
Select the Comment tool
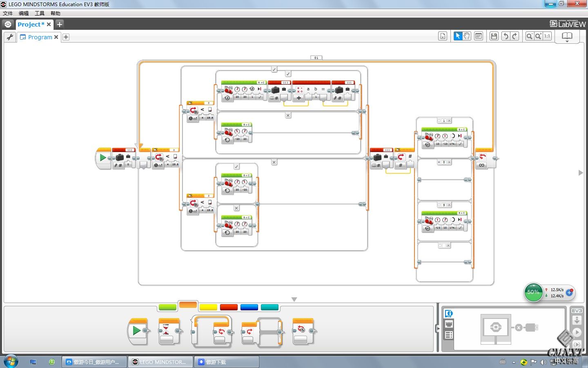pos(479,36)
